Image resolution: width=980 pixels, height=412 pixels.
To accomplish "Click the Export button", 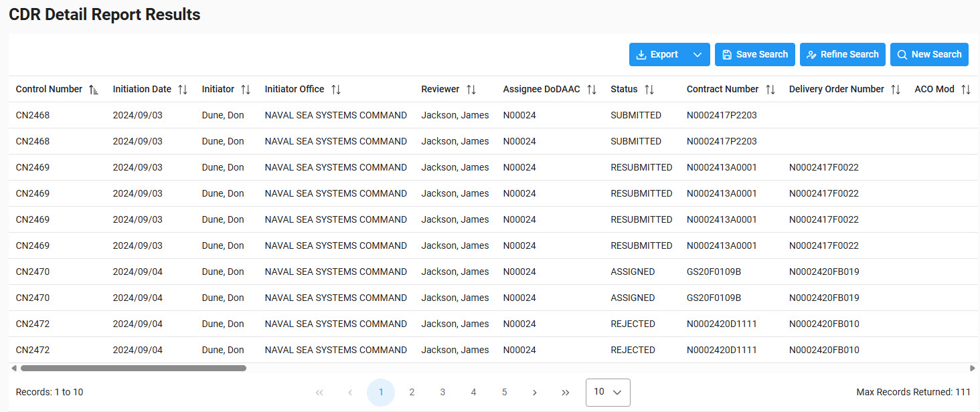I will pos(657,55).
